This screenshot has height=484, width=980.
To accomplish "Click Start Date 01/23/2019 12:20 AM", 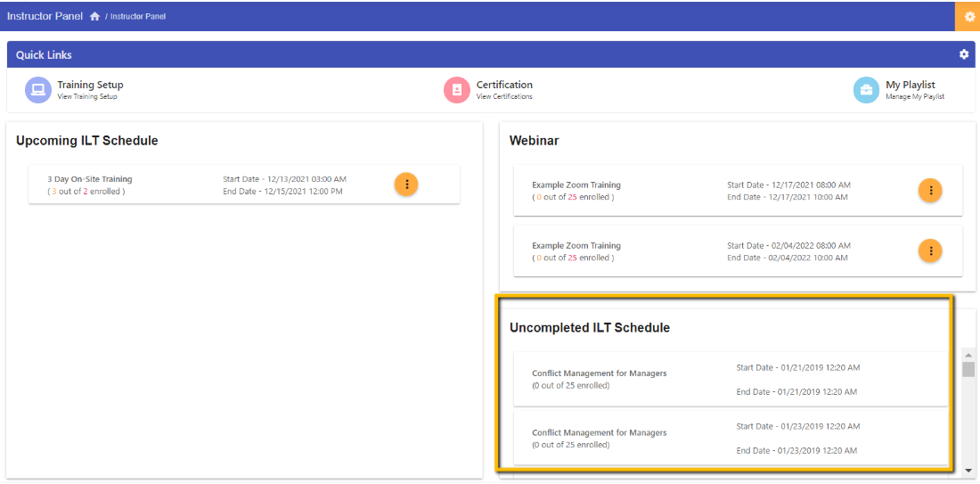I will point(798,426).
